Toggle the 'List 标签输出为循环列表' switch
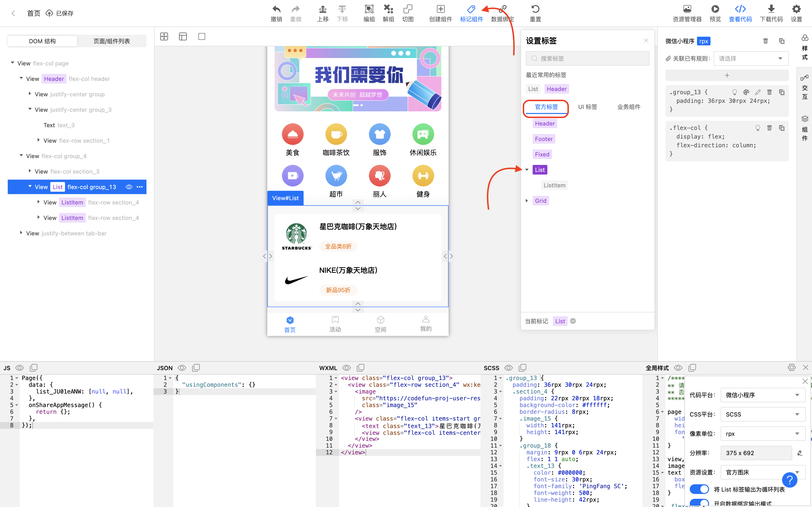The image size is (812, 507). [700, 489]
